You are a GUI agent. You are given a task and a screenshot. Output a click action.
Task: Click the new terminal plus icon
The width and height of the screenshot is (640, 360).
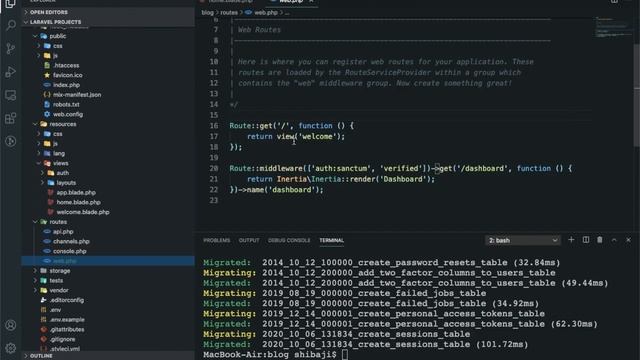point(571,240)
